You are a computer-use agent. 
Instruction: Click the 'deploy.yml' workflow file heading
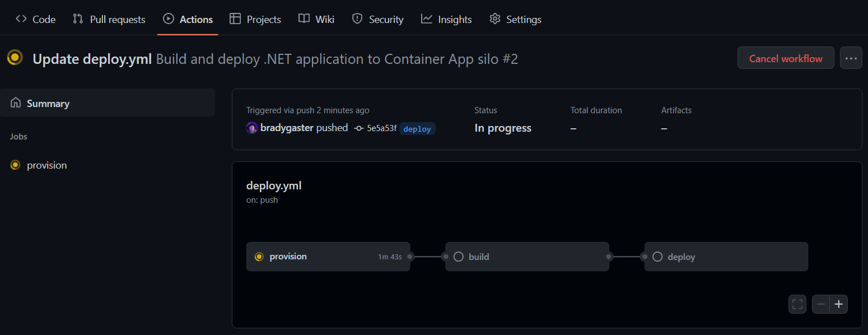click(x=274, y=185)
